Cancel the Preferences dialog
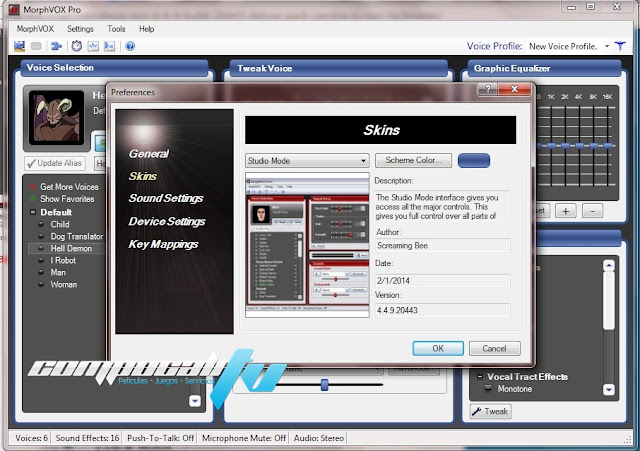This screenshot has width=640, height=451. (x=494, y=349)
